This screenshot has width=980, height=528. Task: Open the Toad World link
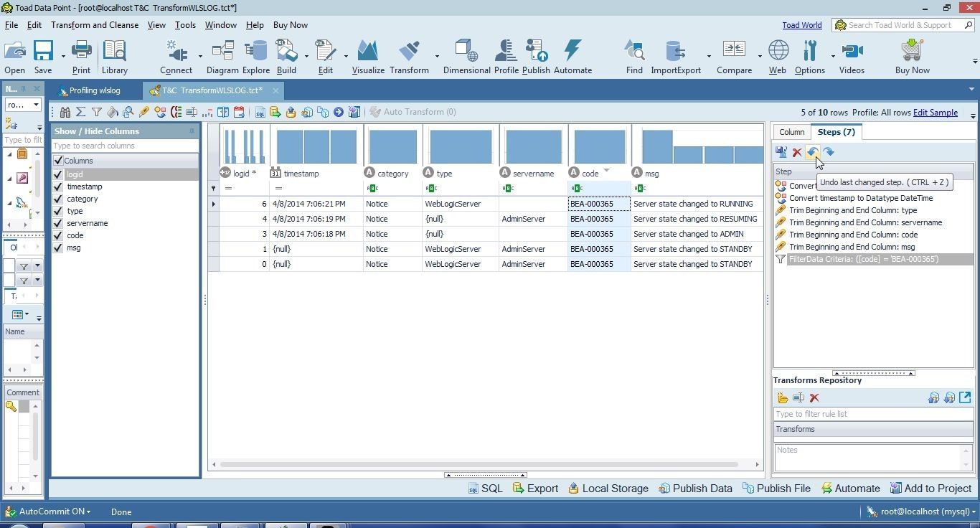801,25
